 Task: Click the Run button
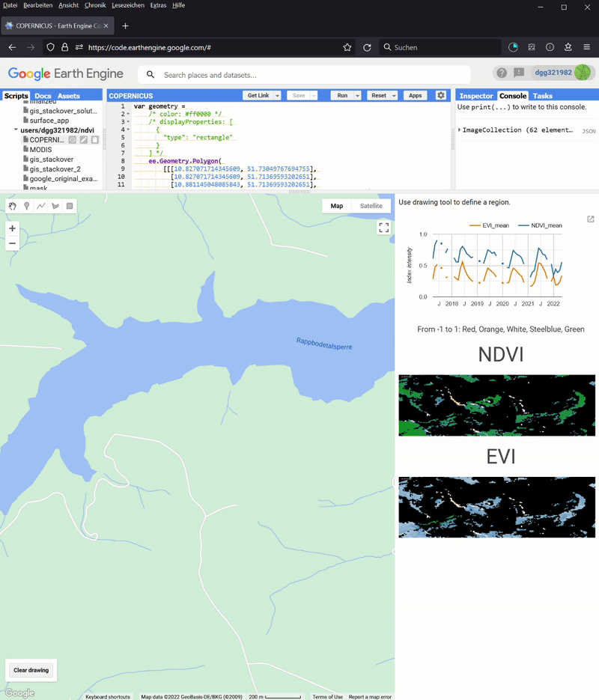(342, 96)
